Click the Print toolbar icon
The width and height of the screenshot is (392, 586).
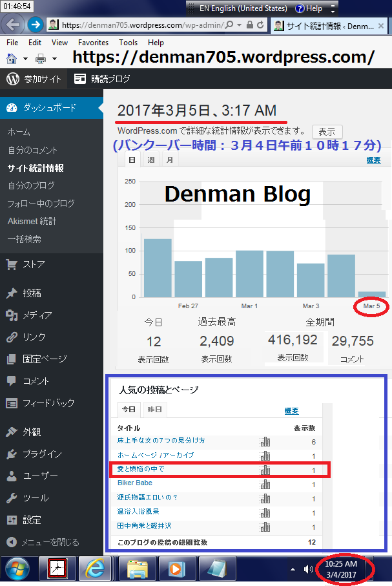tap(40, 59)
